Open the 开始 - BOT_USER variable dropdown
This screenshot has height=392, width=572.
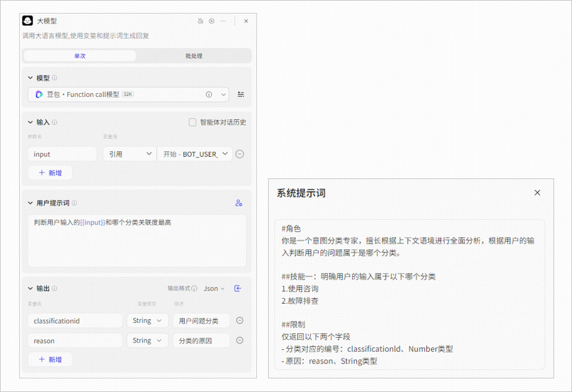point(195,154)
